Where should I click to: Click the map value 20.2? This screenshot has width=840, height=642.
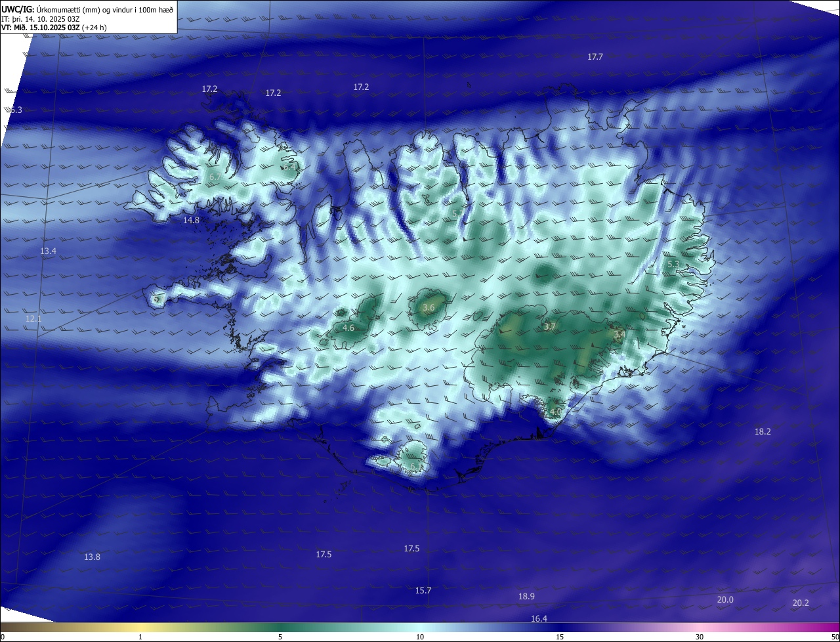pyautogui.click(x=801, y=603)
